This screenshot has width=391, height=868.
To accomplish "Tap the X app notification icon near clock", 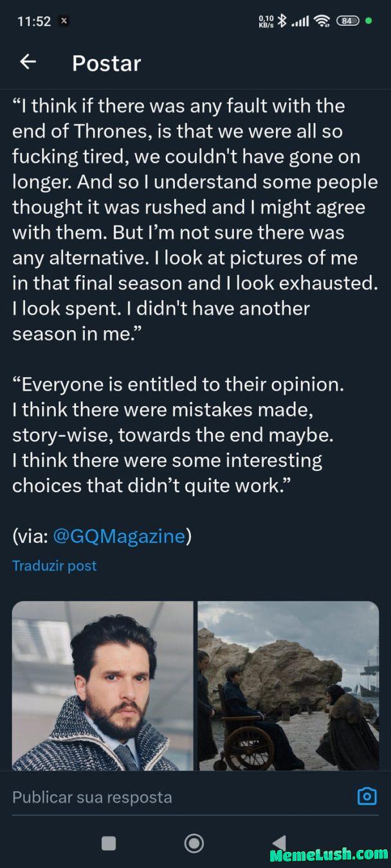I will coord(64,21).
